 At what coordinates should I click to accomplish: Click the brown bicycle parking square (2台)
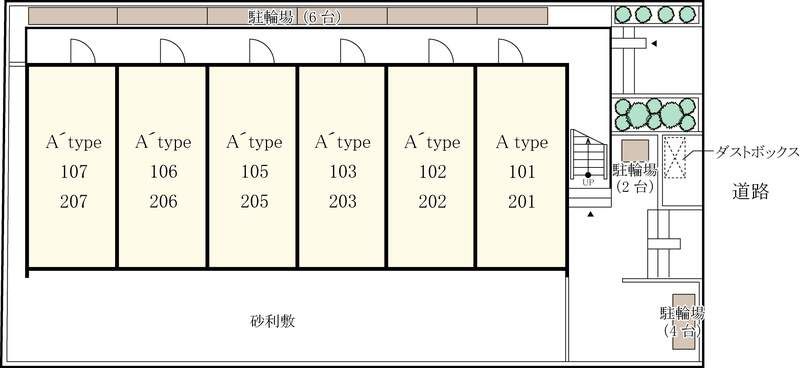pyautogui.click(x=635, y=151)
